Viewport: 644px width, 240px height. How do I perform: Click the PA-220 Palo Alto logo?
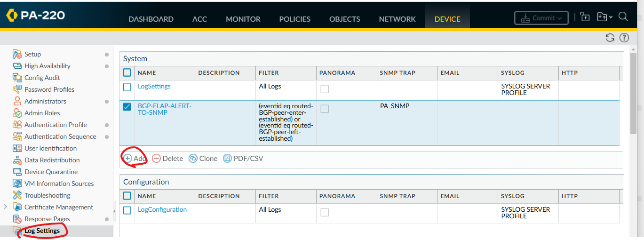point(35,16)
